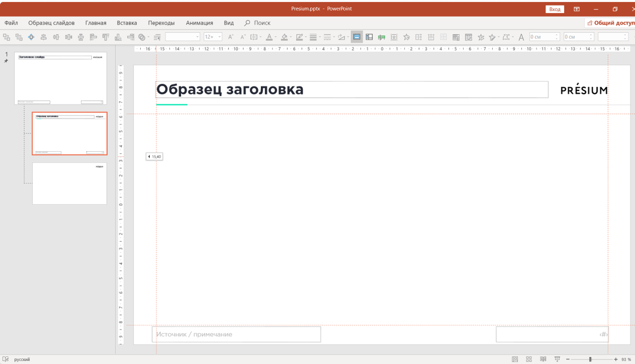635x364 pixels.
Task: Click the green align-objects toolbar icon
Action: tap(382, 37)
